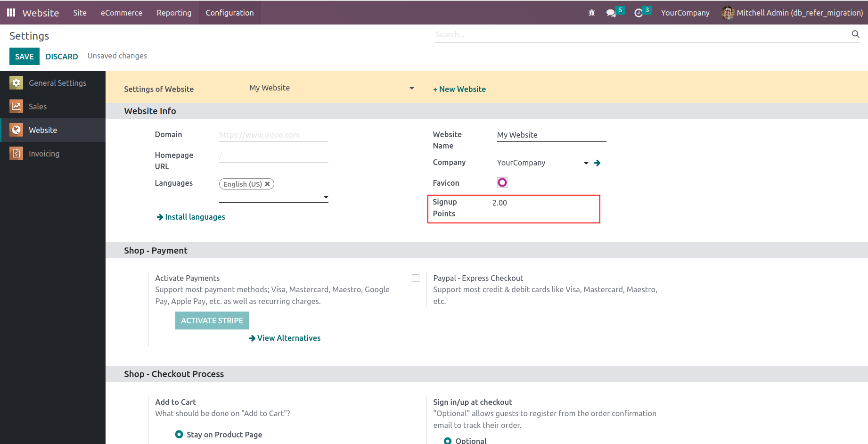This screenshot has height=444, width=868.
Task: Click into the Signup Points field
Action: [x=542, y=203]
